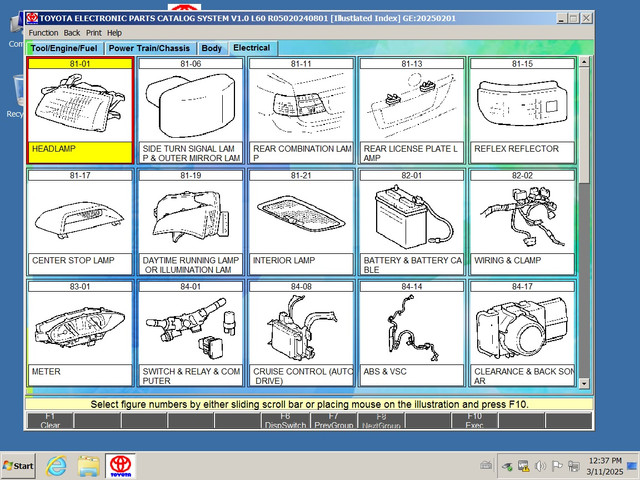This screenshot has width=640, height=480.
Task: Switch to the Power Train/Chassis tab
Action: click(149, 48)
